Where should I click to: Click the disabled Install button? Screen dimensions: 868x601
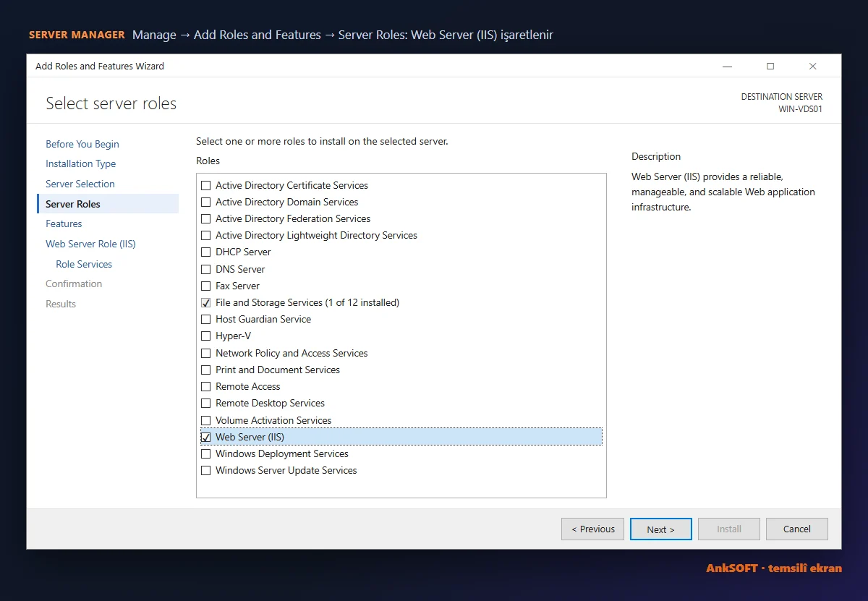[729, 529]
